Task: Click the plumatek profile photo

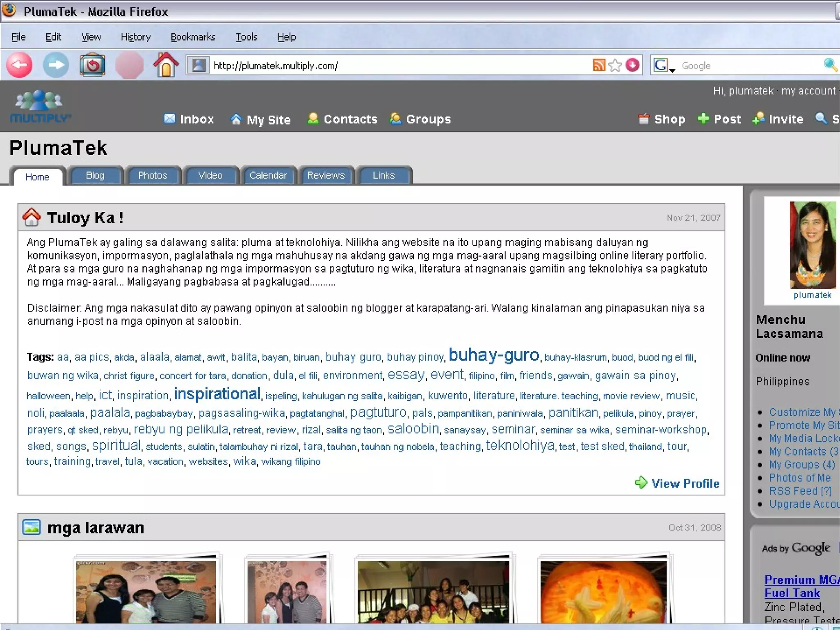Action: (x=812, y=245)
